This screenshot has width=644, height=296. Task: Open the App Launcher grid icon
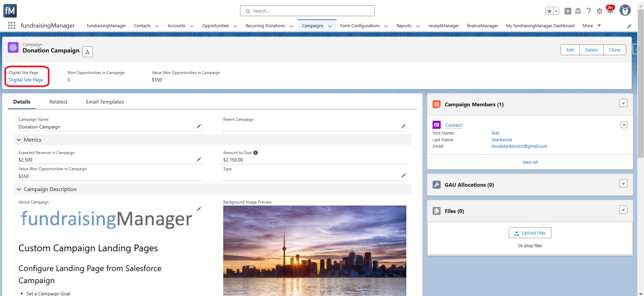click(11, 26)
